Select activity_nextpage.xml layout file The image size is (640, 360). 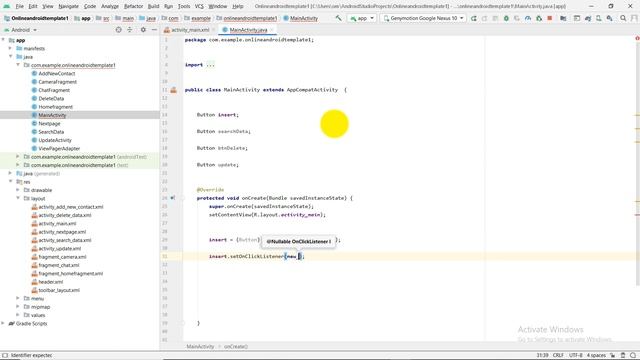click(62, 232)
